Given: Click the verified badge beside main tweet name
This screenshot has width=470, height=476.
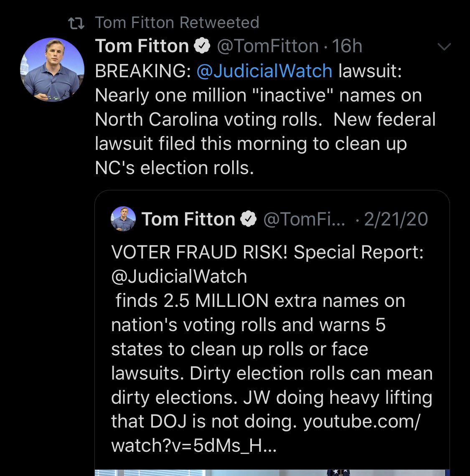Looking at the screenshot, I should (203, 46).
